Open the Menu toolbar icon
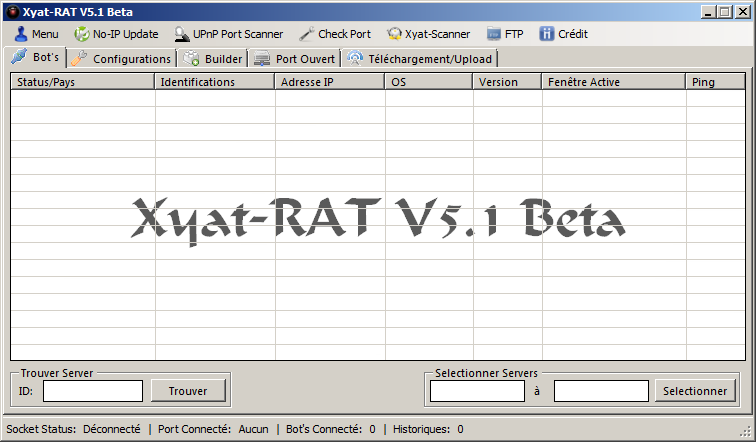Screen dimensions: 756x442 click(x=19, y=34)
